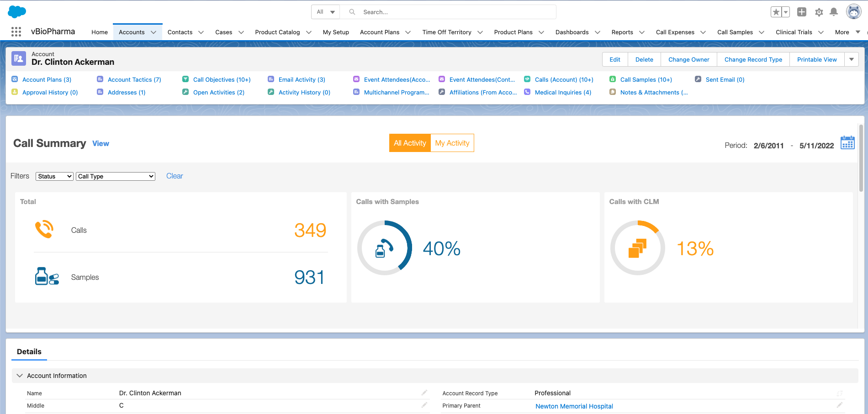Open the Newton Memorial Hospital link
Image resolution: width=868 pixels, height=414 pixels.
click(574, 406)
